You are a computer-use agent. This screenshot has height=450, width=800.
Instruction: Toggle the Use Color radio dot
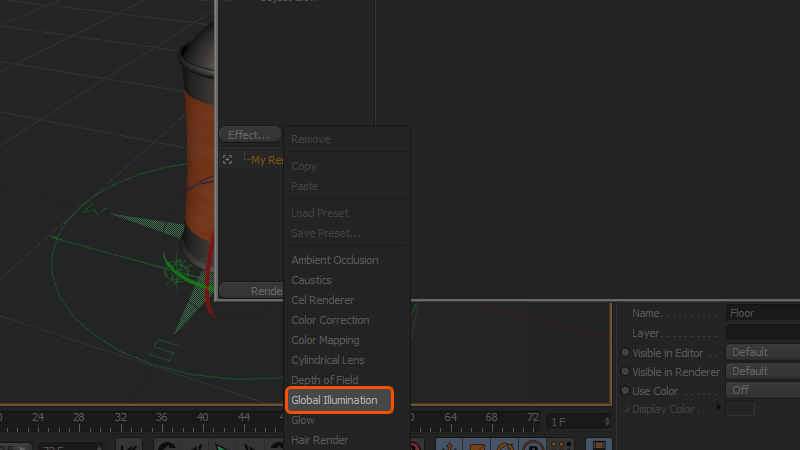click(x=625, y=390)
